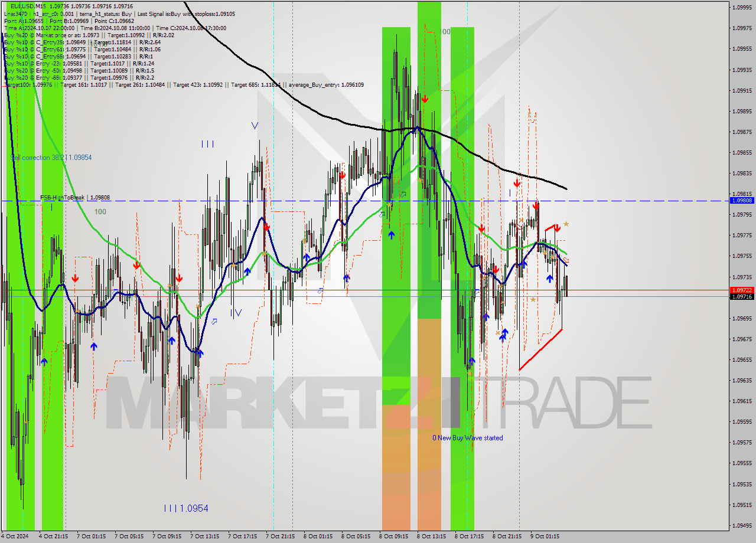
Task: Click the '7 Oct 17:15' time axis label
Action: point(242,537)
